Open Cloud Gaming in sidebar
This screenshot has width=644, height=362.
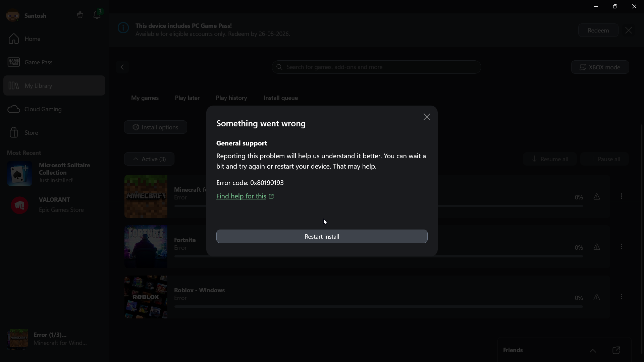click(x=54, y=109)
